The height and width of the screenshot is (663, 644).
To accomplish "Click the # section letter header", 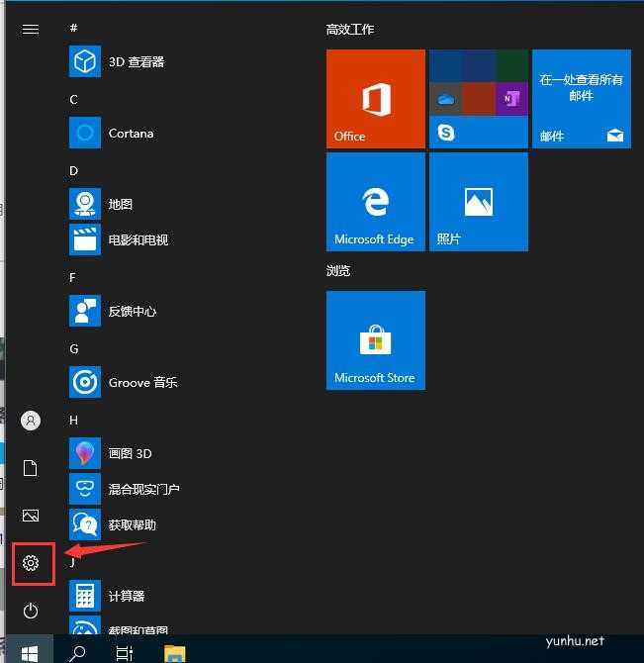I will pos(73,28).
